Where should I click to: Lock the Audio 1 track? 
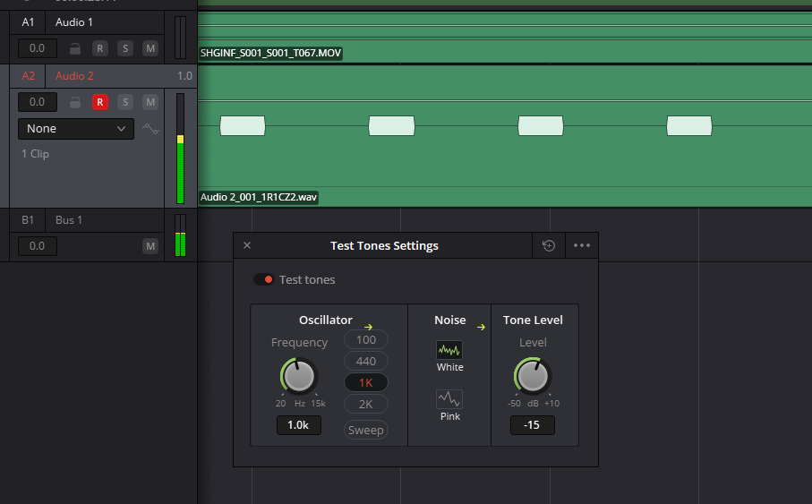[75, 48]
